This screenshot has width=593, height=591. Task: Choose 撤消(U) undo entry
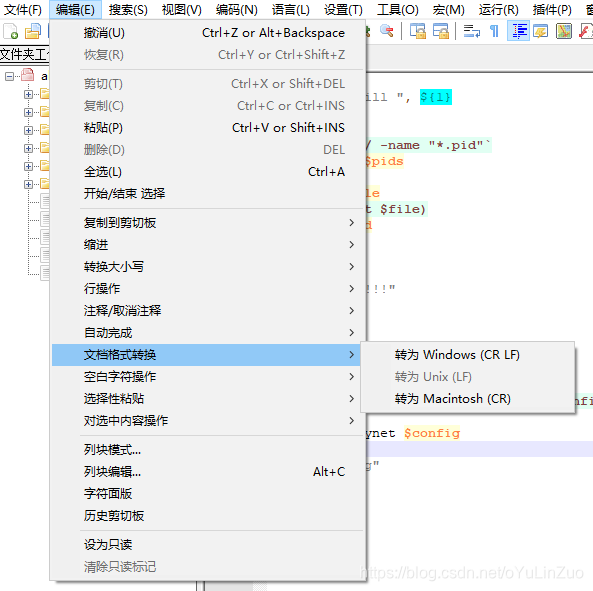coord(207,33)
